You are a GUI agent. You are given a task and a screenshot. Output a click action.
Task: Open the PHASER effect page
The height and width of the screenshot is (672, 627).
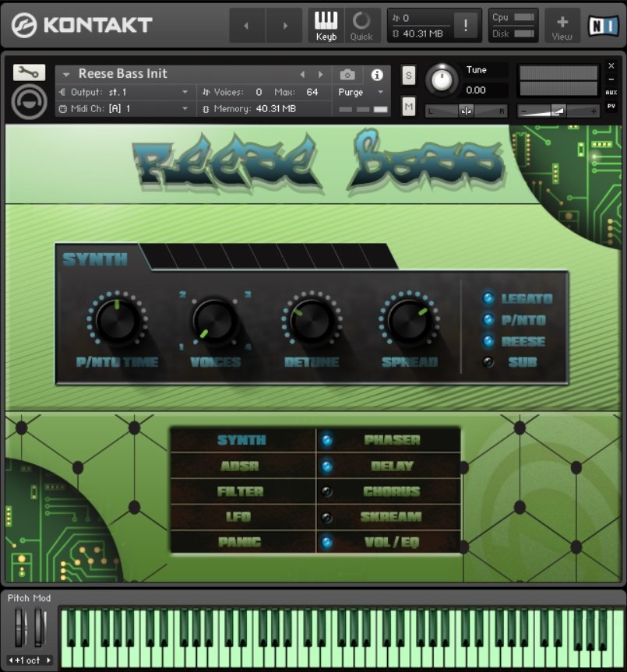(x=392, y=440)
